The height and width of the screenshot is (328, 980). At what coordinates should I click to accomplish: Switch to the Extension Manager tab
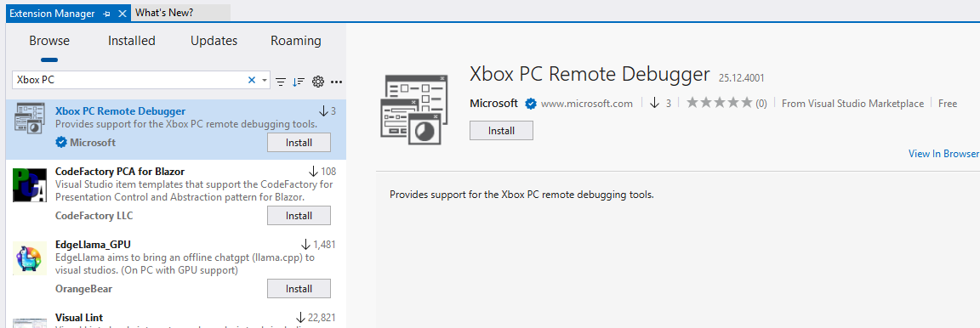point(52,13)
